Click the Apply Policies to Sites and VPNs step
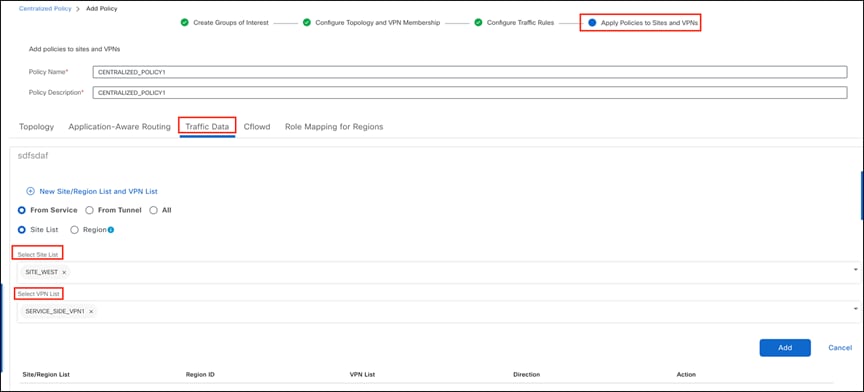Screen dimensions: 864x392 coord(649,23)
